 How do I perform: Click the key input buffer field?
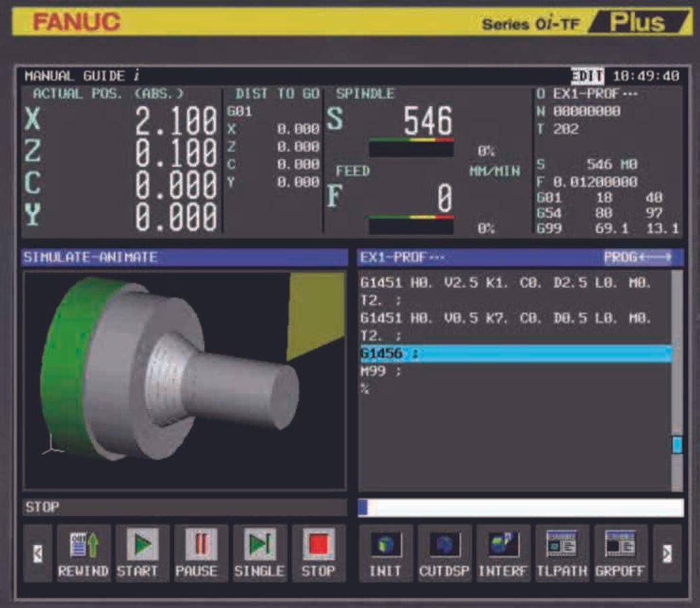(x=520, y=507)
